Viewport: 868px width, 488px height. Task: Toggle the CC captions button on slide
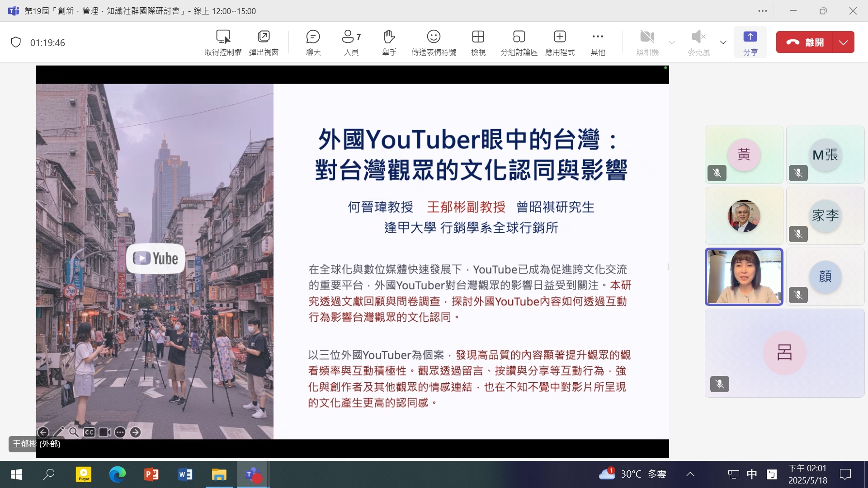(x=90, y=432)
